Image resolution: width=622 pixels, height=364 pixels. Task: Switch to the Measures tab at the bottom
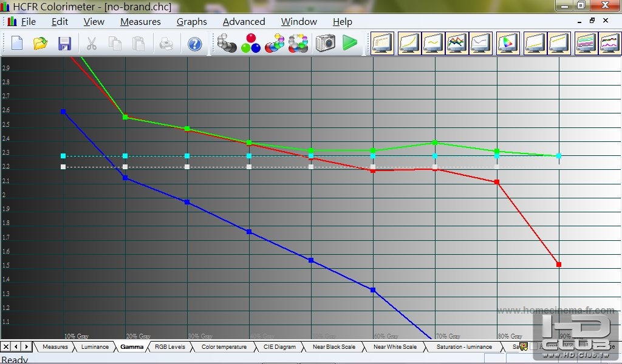click(x=55, y=346)
